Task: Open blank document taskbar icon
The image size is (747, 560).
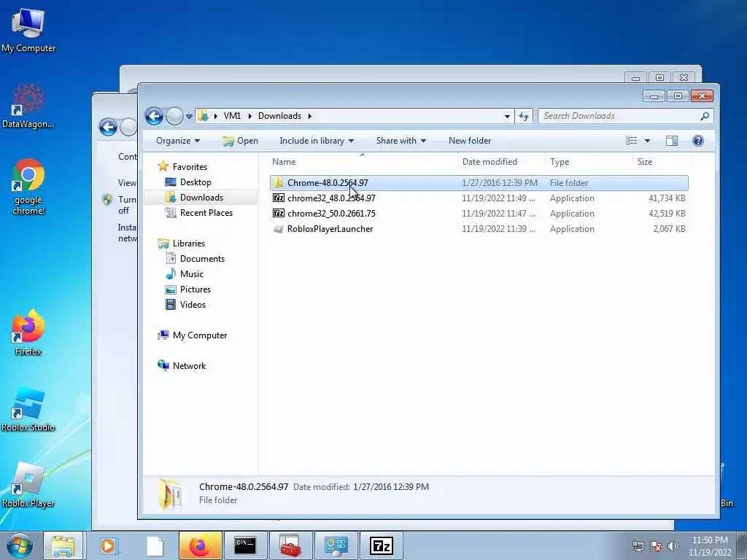Action: (x=155, y=545)
